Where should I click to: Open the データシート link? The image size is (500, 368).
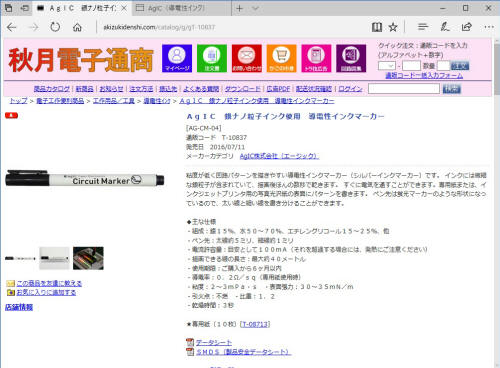(x=214, y=342)
